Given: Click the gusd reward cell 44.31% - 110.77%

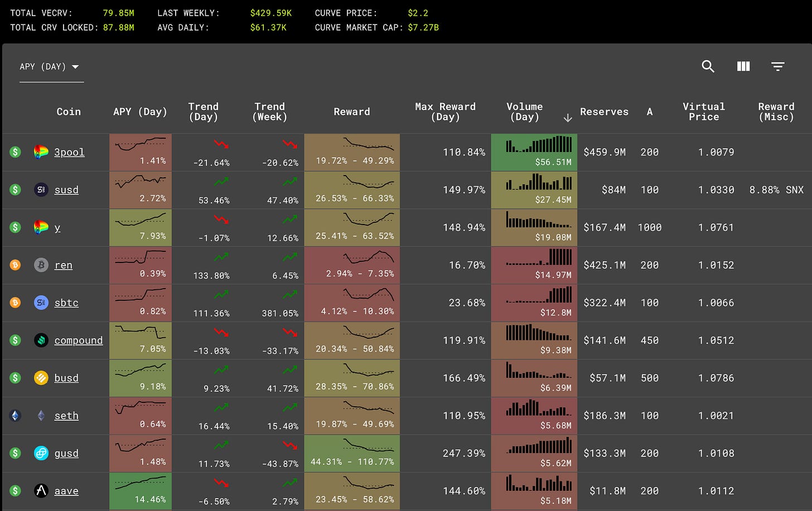Looking at the screenshot, I should tap(352, 454).
